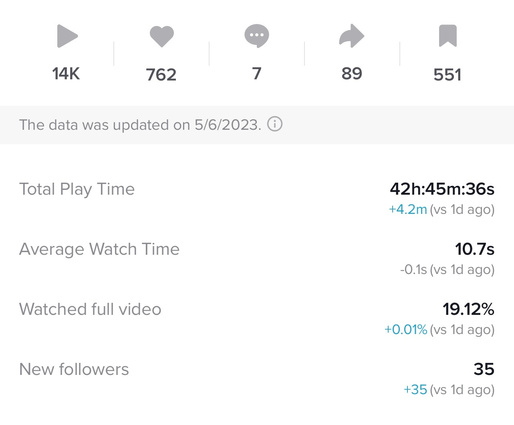The image size is (514, 425).
Task: Click the +35 followers change text
Action: pyautogui.click(x=415, y=389)
